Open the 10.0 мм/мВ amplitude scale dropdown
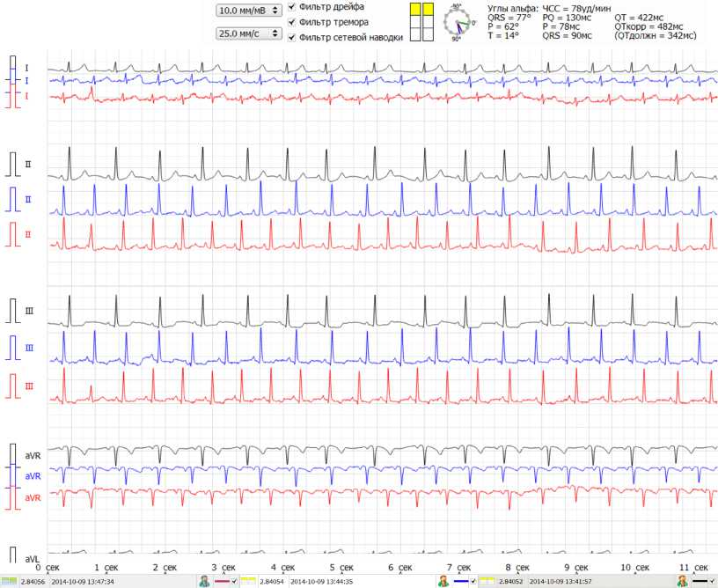This screenshot has width=718, height=588. pos(249,11)
